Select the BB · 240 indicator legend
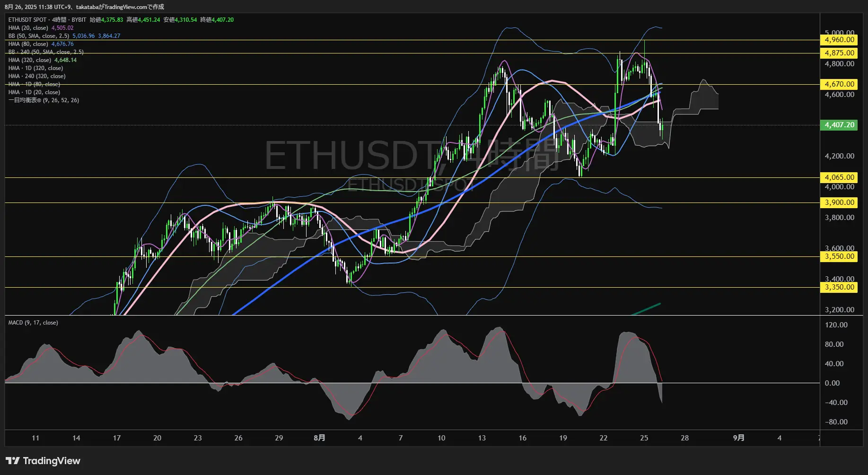 [x=46, y=52]
